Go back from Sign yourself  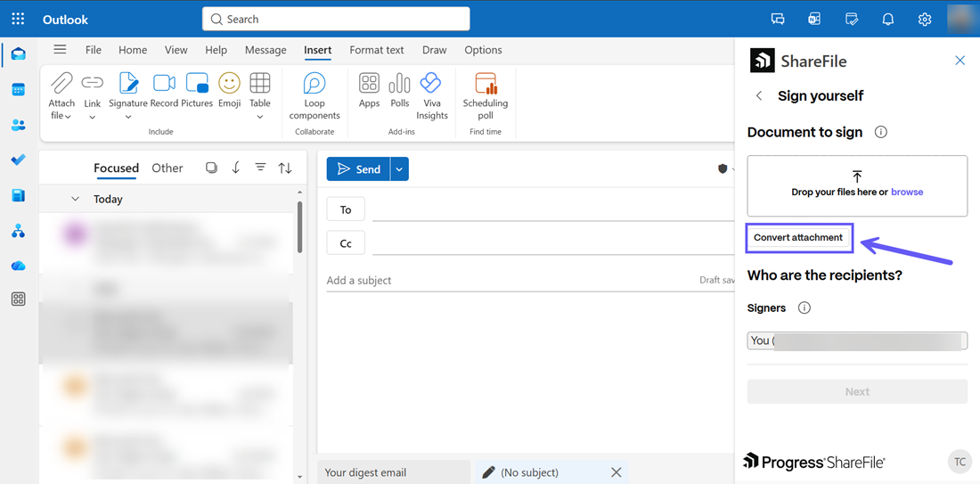pyautogui.click(x=759, y=95)
